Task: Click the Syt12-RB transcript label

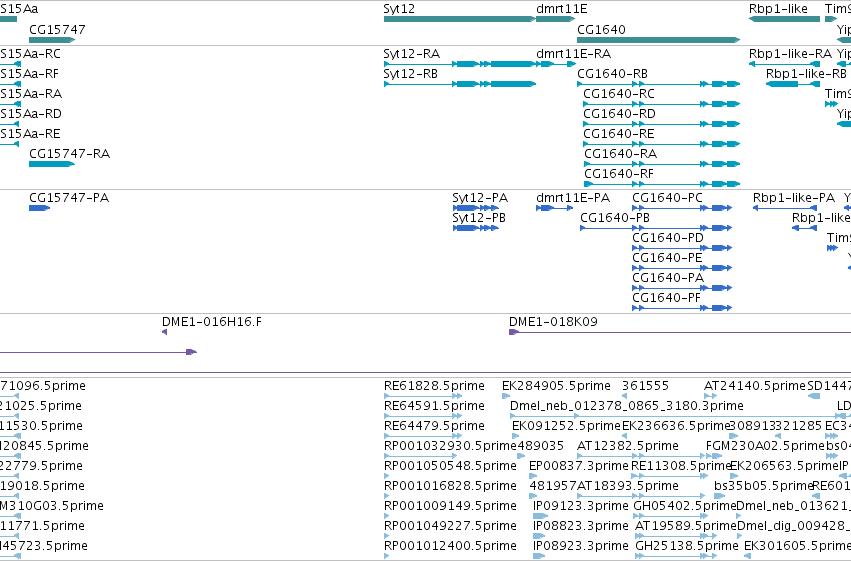Action: (410, 74)
